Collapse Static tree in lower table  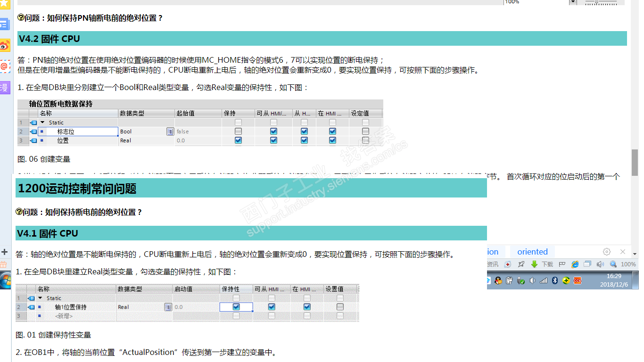40,298
